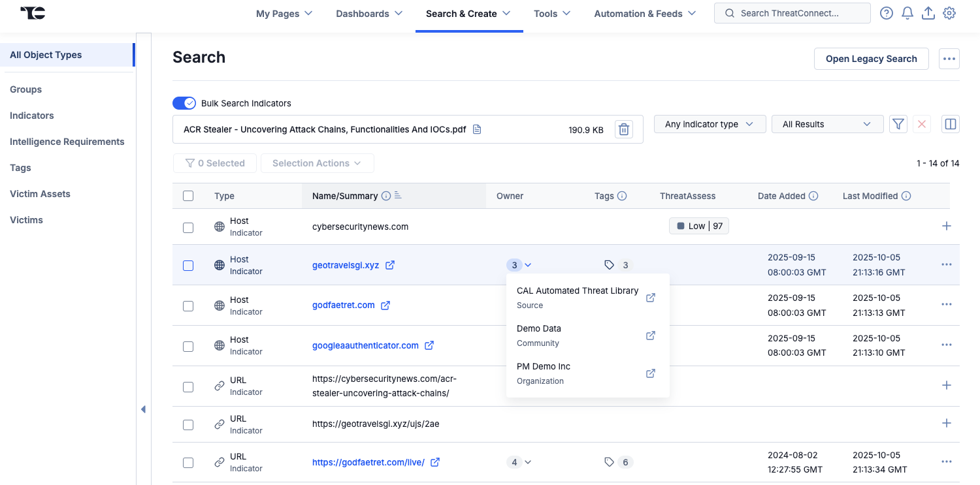The width and height of the screenshot is (980, 485).
Task: Select the checkbox for godfaetret.com row
Action: click(188, 305)
